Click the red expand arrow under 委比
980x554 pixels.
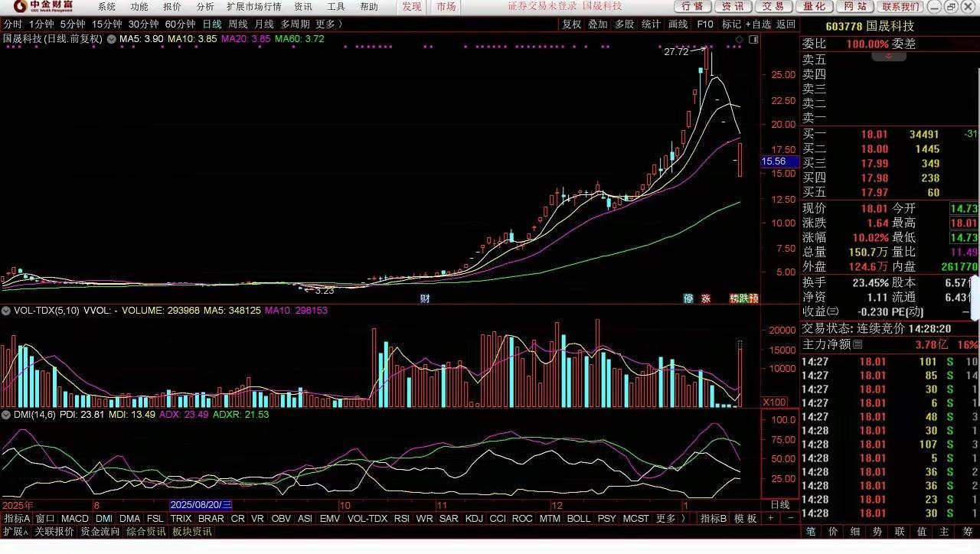point(889,56)
